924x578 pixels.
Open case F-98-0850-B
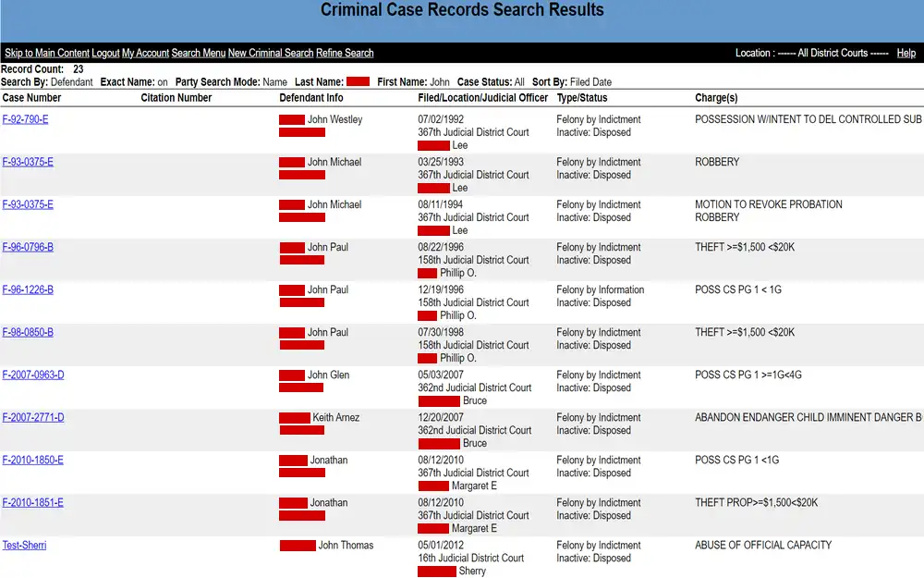28,332
